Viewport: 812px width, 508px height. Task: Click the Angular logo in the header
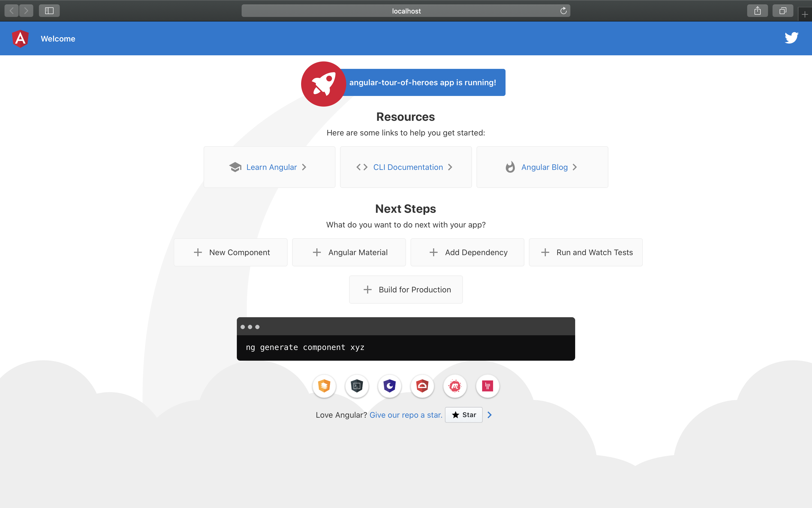(20, 39)
